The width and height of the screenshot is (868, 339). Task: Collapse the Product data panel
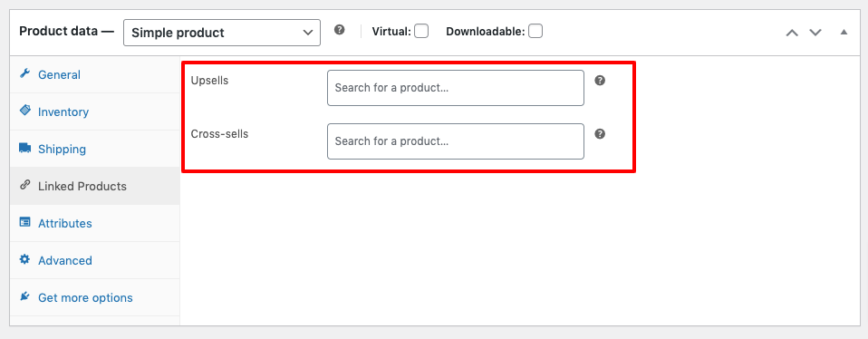click(844, 32)
